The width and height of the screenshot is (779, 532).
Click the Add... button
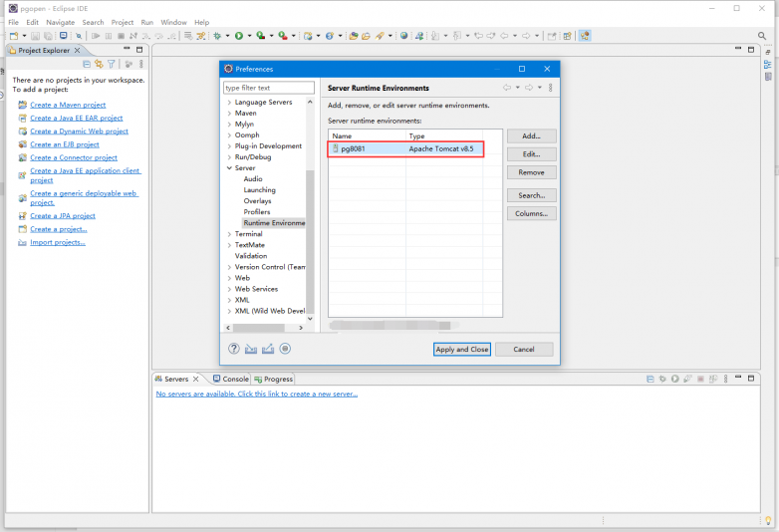tap(531, 135)
